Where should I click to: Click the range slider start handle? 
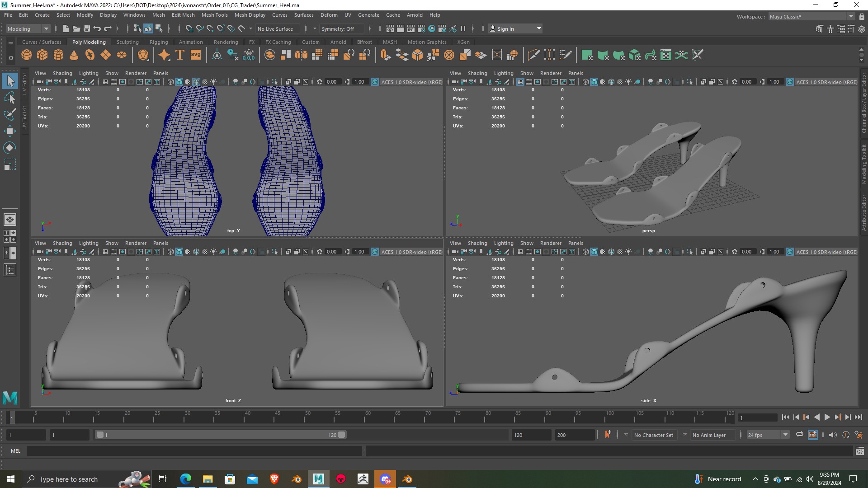[100, 435]
